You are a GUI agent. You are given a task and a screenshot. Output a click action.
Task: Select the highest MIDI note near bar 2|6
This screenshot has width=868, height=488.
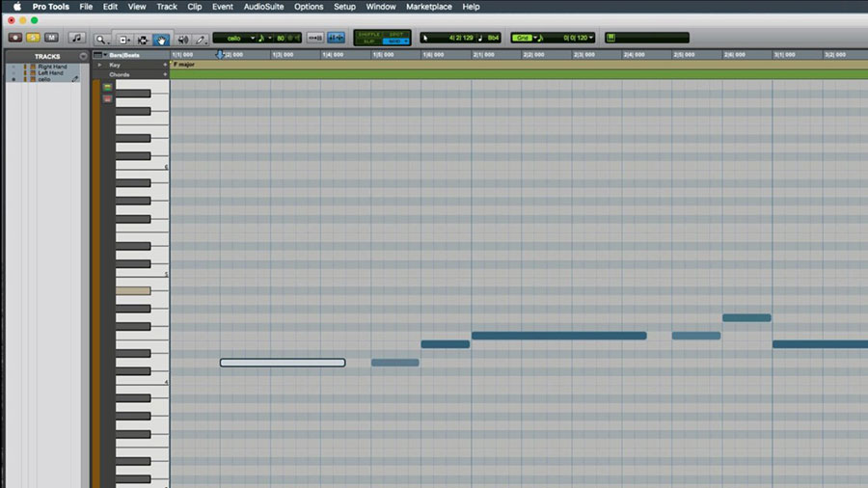(x=746, y=317)
